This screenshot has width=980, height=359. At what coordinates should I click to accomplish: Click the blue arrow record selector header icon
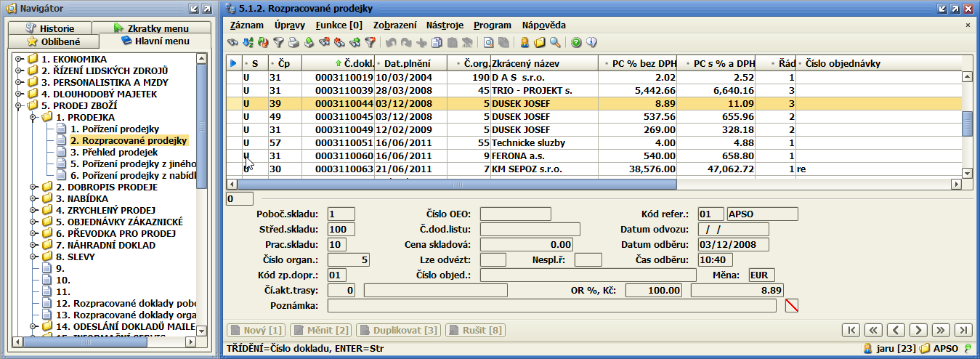233,63
